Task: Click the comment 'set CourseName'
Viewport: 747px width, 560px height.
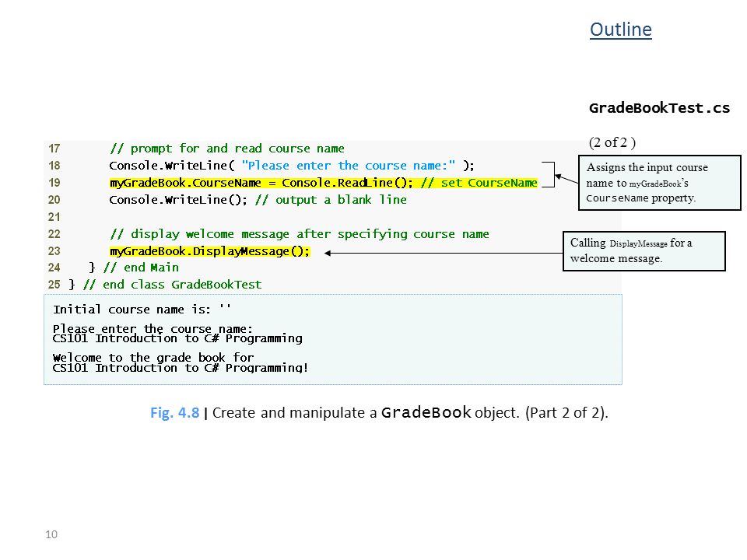Action: (x=479, y=183)
